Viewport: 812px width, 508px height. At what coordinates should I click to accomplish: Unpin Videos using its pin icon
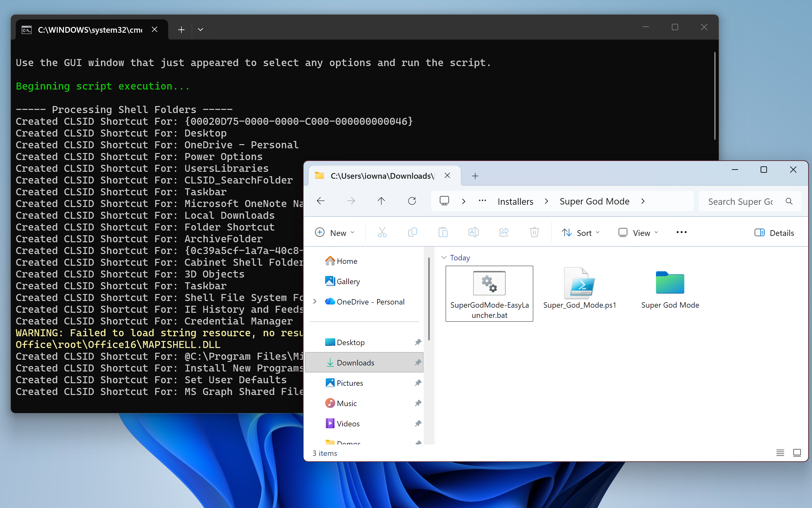click(418, 424)
